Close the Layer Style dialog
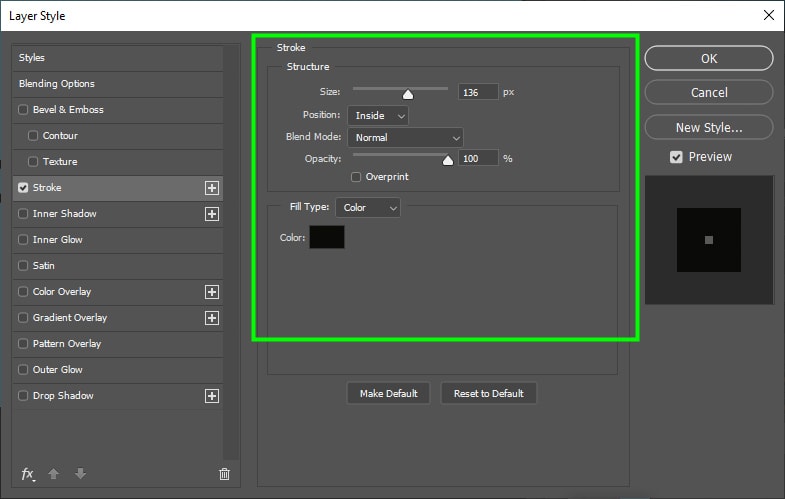 point(769,15)
